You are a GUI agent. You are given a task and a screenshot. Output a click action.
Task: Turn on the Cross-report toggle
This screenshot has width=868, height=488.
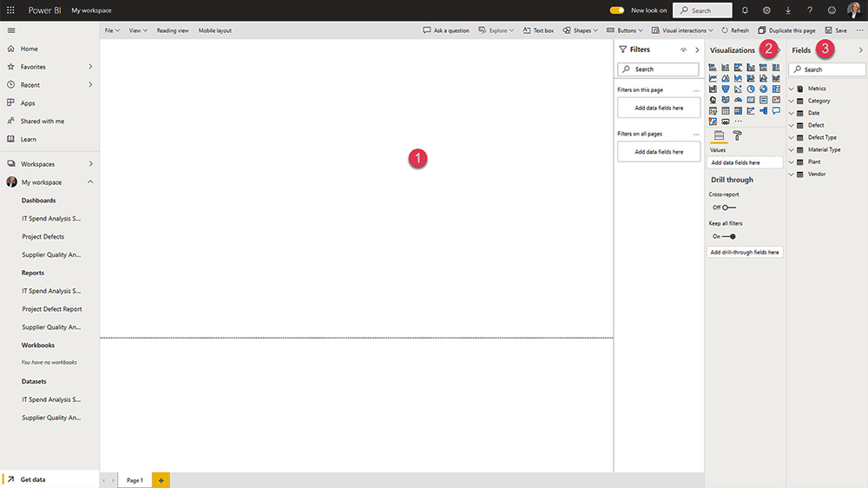point(729,208)
